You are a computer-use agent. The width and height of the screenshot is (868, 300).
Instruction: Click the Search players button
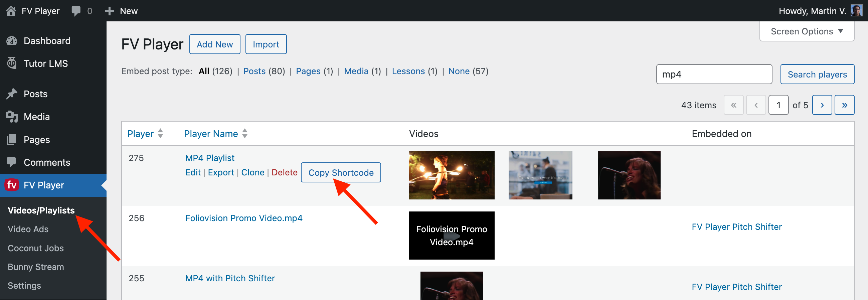click(817, 74)
